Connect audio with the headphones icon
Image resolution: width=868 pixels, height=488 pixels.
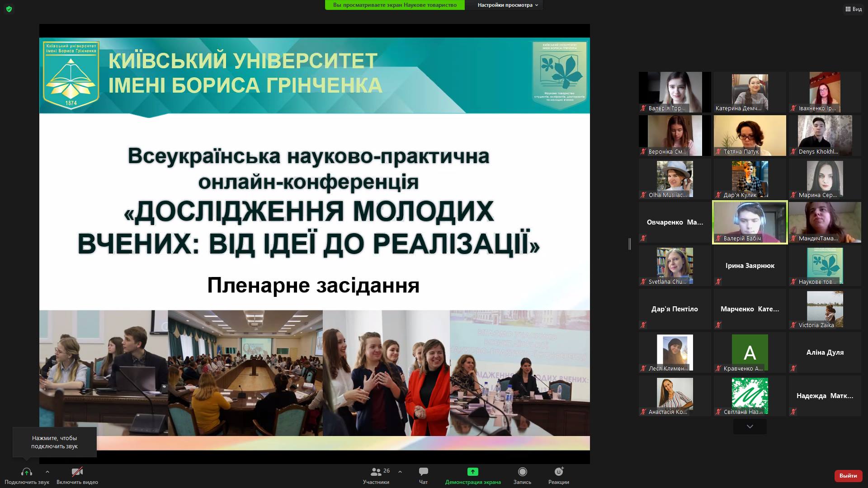[27, 472]
